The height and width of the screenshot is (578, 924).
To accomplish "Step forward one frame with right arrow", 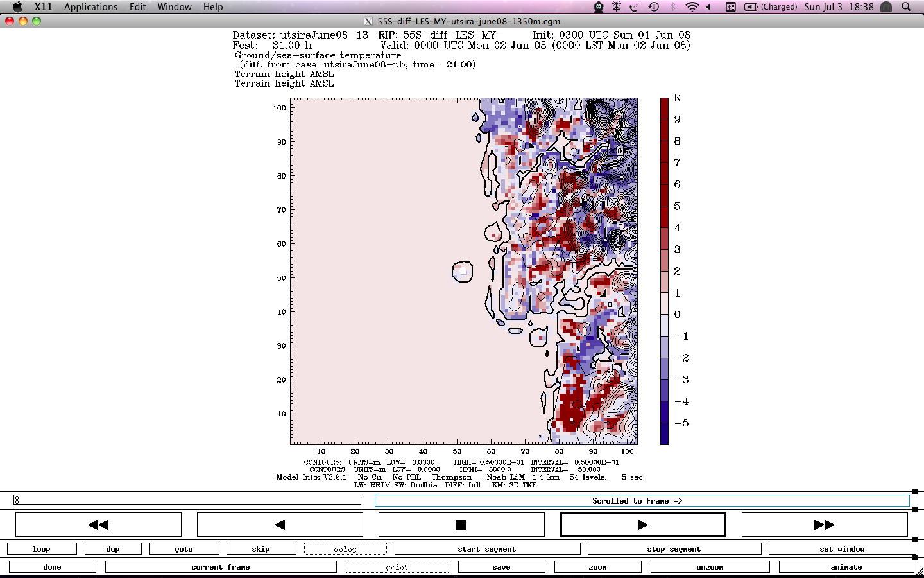I will click(x=643, y=525).
